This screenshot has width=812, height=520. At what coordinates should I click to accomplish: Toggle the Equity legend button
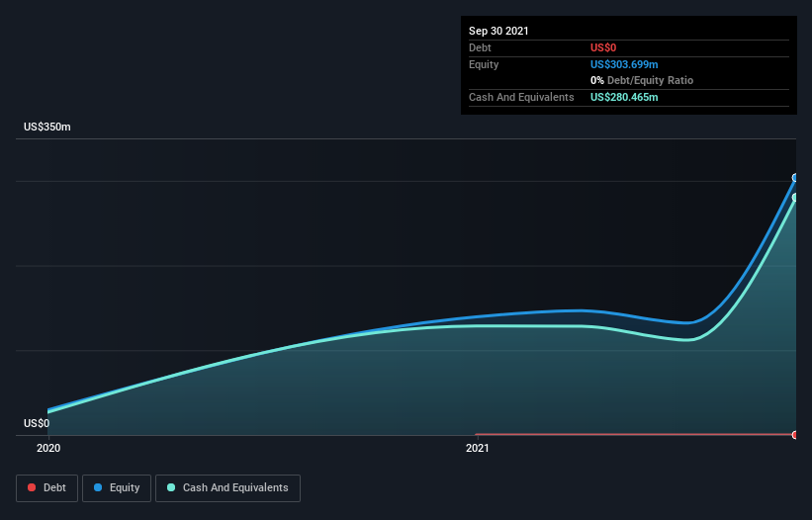(x=117, y=488)
